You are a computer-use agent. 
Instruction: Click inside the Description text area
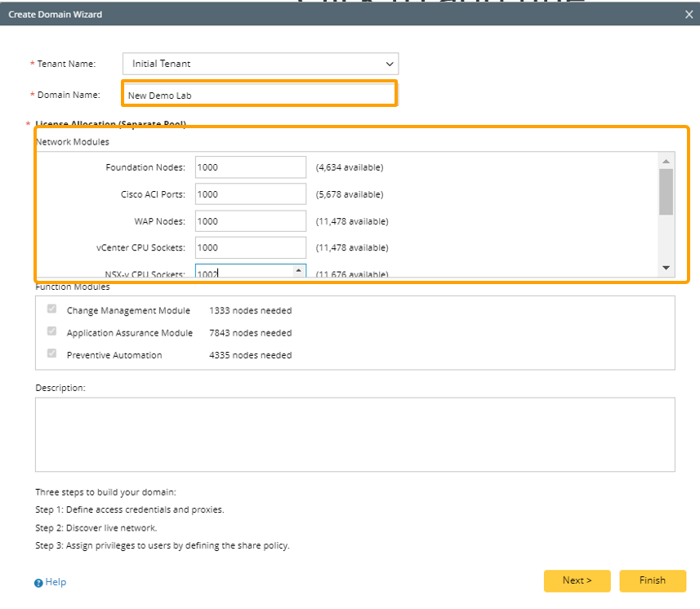pyautogui.click(x=354, y=434)
